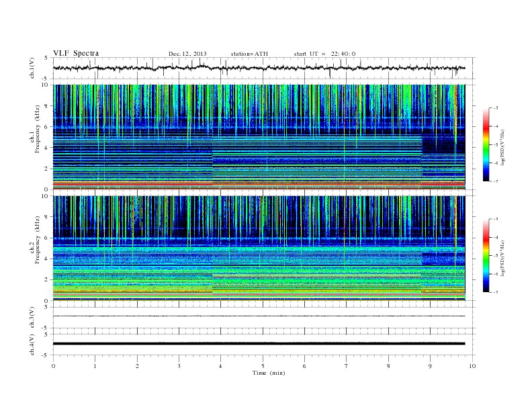Click the "4" tick on ch.1 frequency axis
The image size is (532, 411).
tap(46, 148)
